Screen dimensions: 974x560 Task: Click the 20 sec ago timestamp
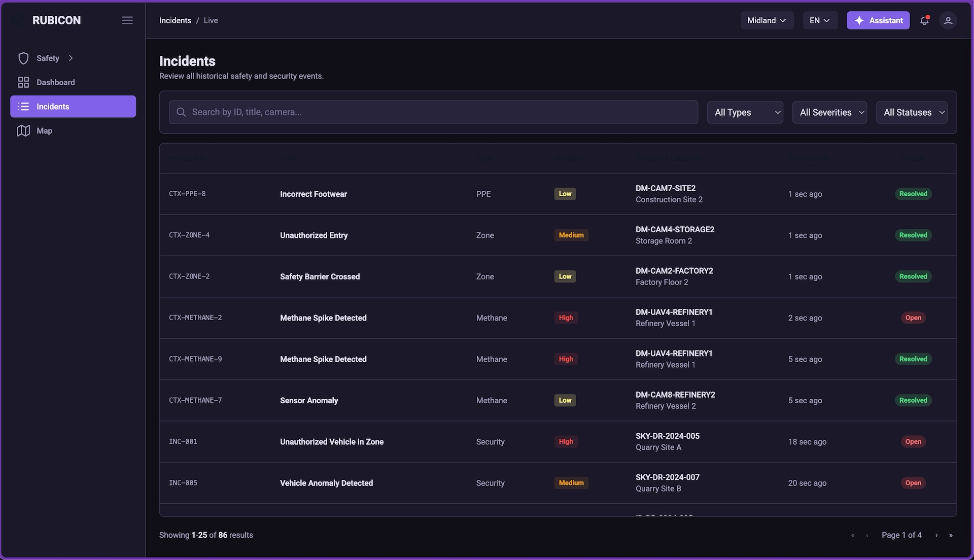(807, 483)
